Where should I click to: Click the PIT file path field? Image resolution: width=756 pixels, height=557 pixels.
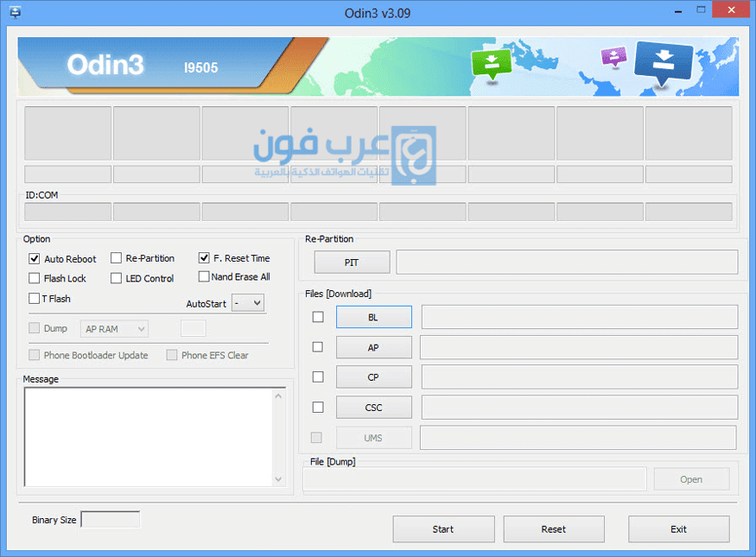(x=567, y=263)
